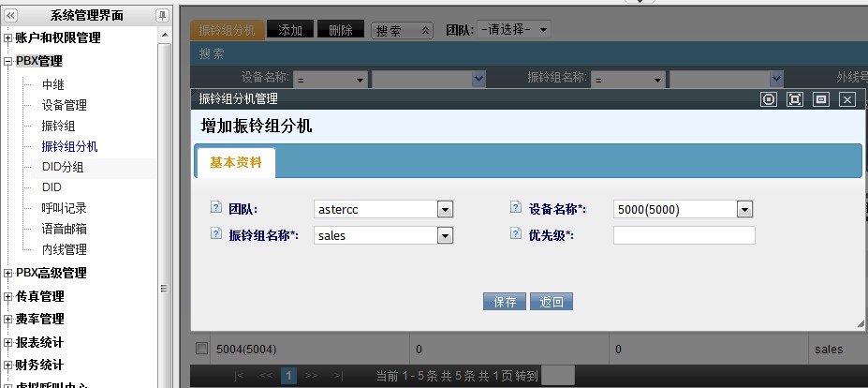868x388 pixels.
Task: Click the pin icon in sidebar header
Action: 162,15
